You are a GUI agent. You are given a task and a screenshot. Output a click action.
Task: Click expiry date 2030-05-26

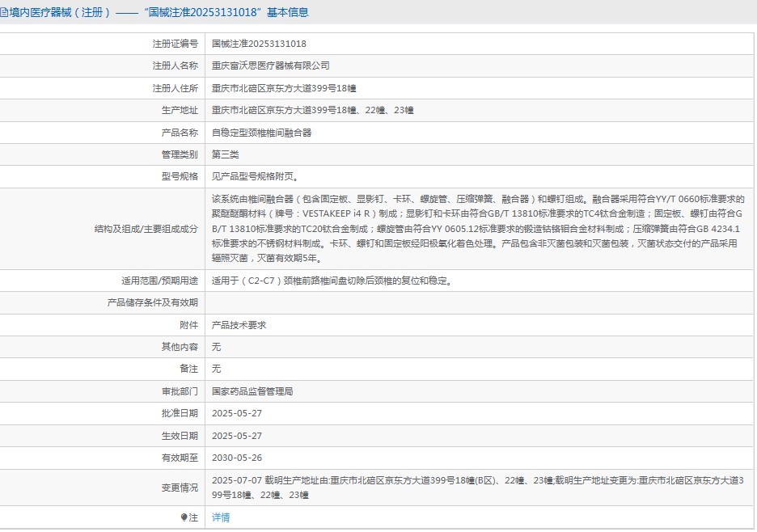pyautogui.click(x=237, y=458)
